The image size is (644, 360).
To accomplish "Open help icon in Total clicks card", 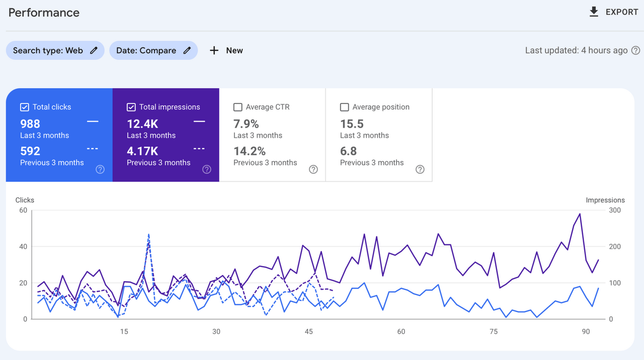I will point(100,169).
